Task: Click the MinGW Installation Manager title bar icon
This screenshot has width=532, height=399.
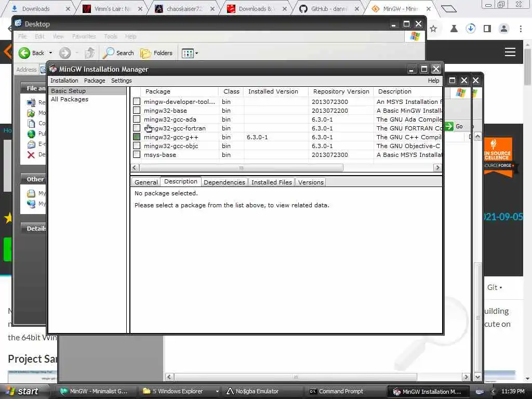Action: [x=53, y=69]
